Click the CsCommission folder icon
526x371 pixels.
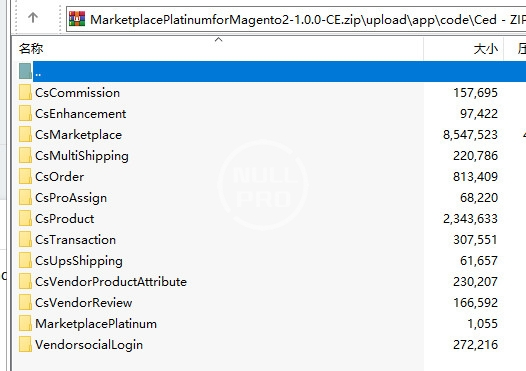(25, 93)
